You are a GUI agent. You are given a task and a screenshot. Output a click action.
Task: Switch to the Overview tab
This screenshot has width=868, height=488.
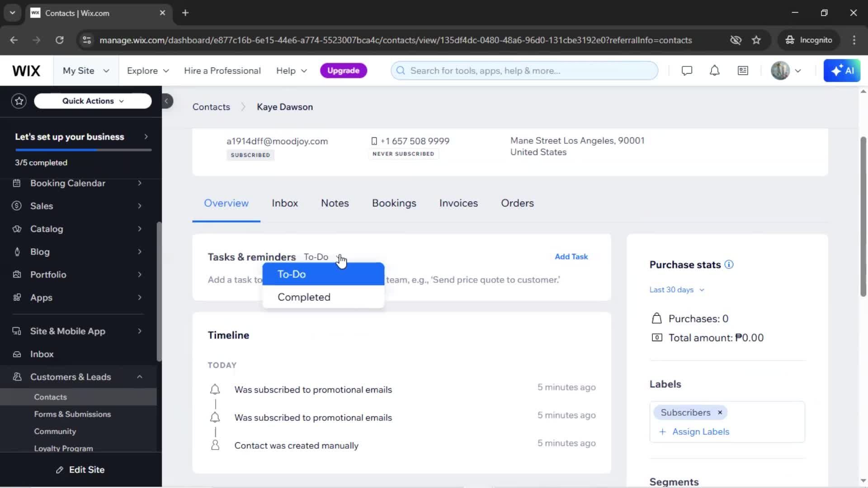[x=226, y=203]
